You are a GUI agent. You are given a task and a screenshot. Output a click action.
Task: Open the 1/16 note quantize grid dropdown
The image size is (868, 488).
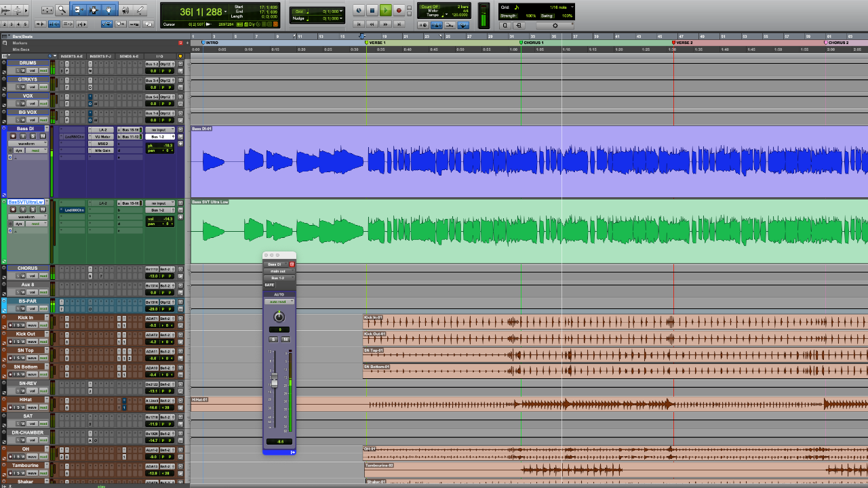(572, 7)
